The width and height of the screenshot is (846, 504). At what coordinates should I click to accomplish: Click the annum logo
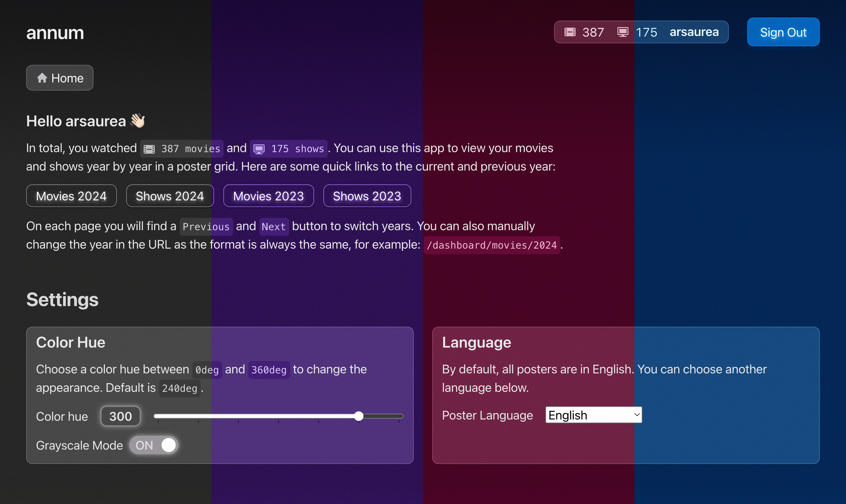tap(55, 33)
